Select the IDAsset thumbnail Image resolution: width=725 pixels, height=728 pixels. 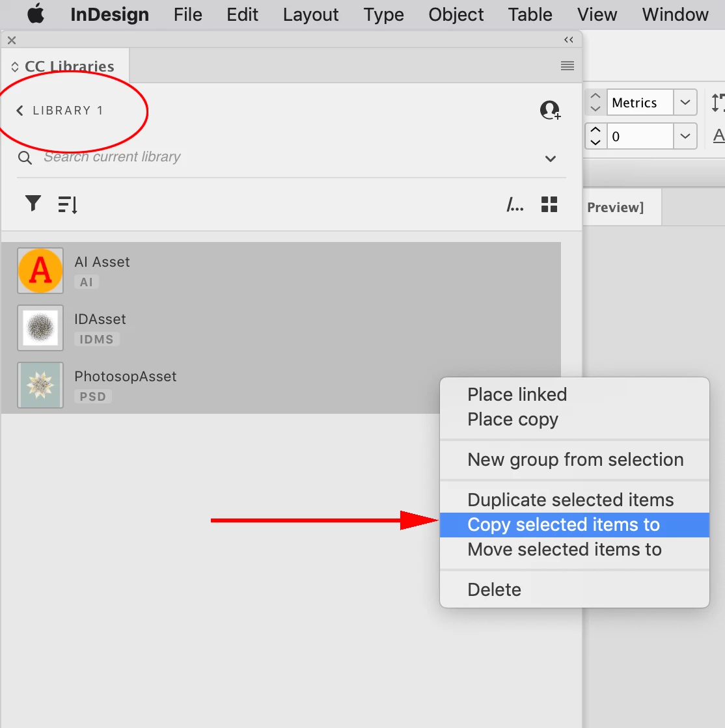pos(40,328)
